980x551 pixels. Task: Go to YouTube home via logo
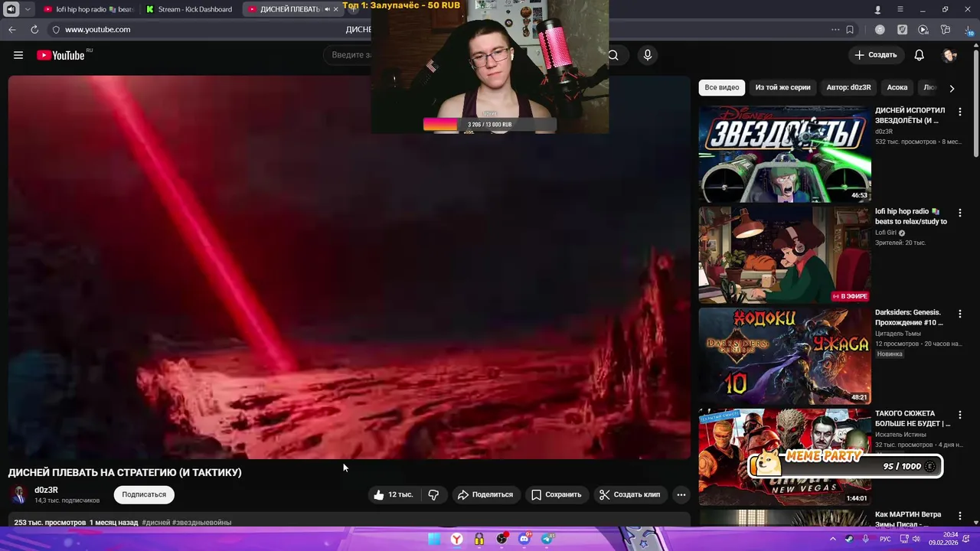[x=60, y=55]
